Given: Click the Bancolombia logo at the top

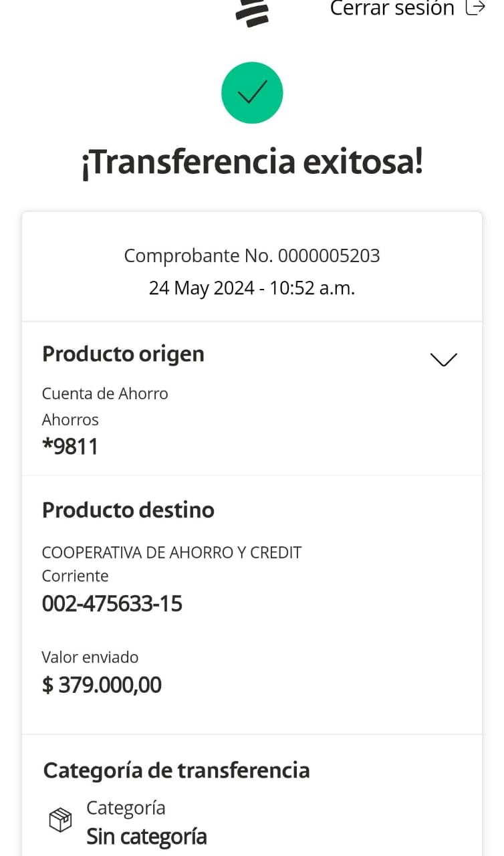Looking at the screenshot, I should [252, 12].
